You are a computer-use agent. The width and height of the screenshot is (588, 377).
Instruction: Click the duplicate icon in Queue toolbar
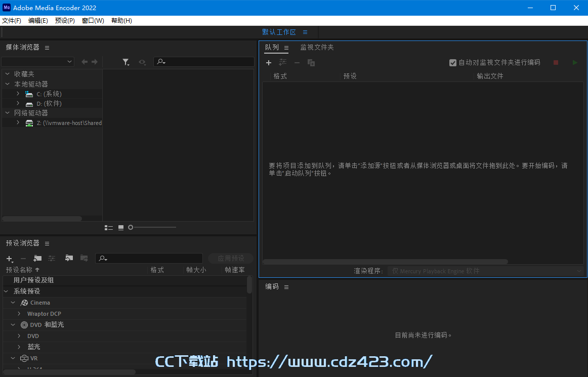pos(311,63)
